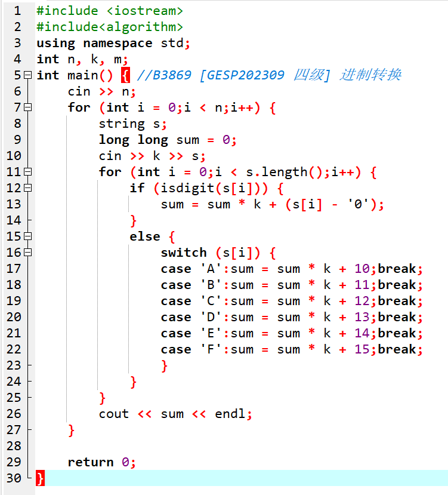The width and height of the screenshot is (448, 495).
Task: Collapse the if block fold on line 12
Action: point(27,188)
